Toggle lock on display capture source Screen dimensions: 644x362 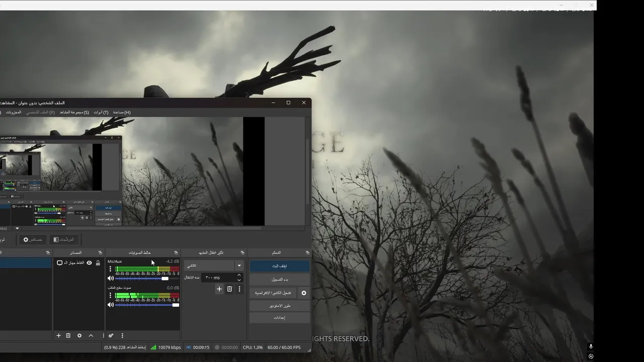tap(98, 263)
